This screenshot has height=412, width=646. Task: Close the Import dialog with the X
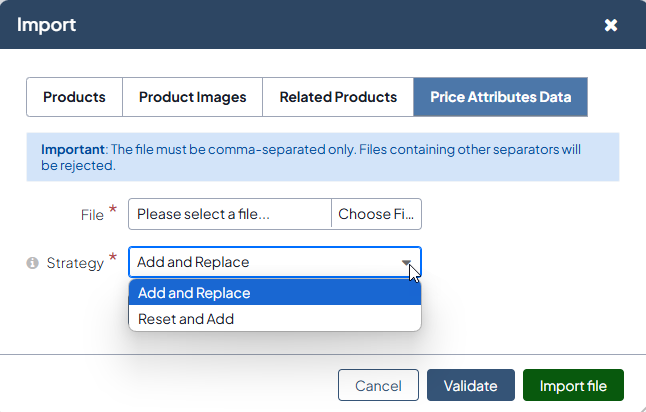click(x=611, y=25)
